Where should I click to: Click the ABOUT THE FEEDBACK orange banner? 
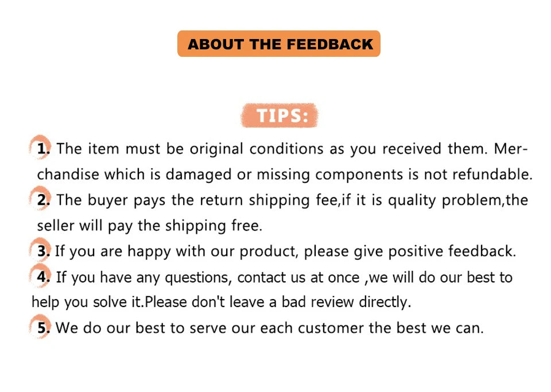pyautogui.click(x=279, y=44)
